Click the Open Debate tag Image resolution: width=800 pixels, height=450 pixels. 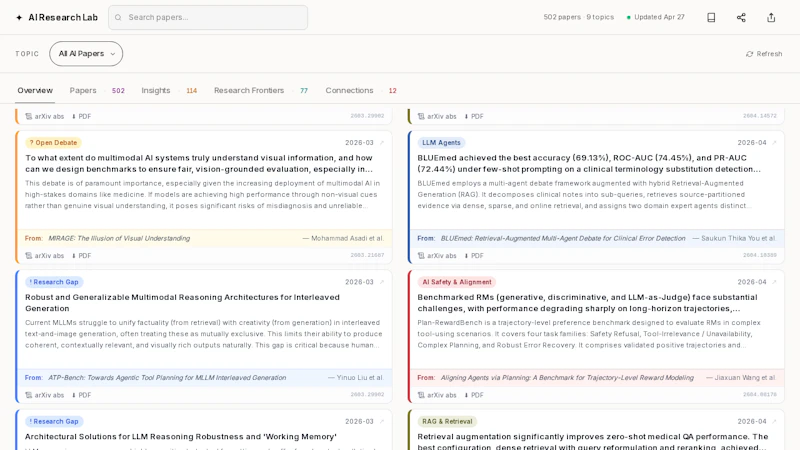coord(53,143)
